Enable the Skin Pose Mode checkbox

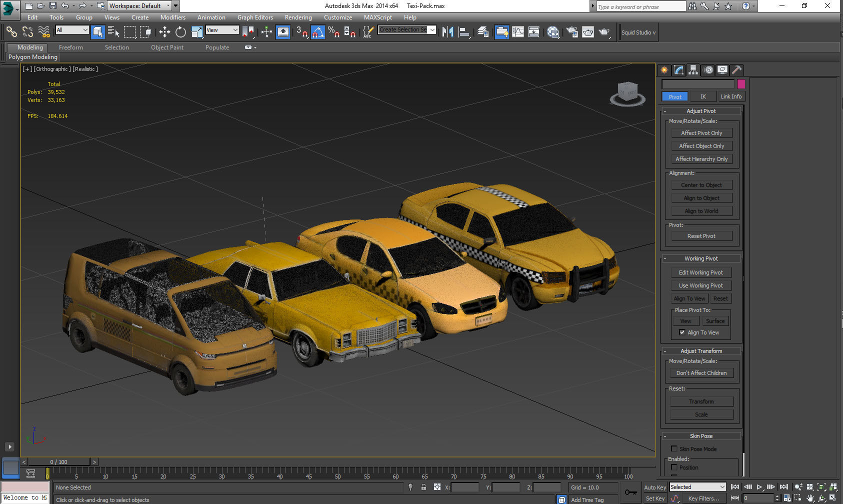(674, 449)
